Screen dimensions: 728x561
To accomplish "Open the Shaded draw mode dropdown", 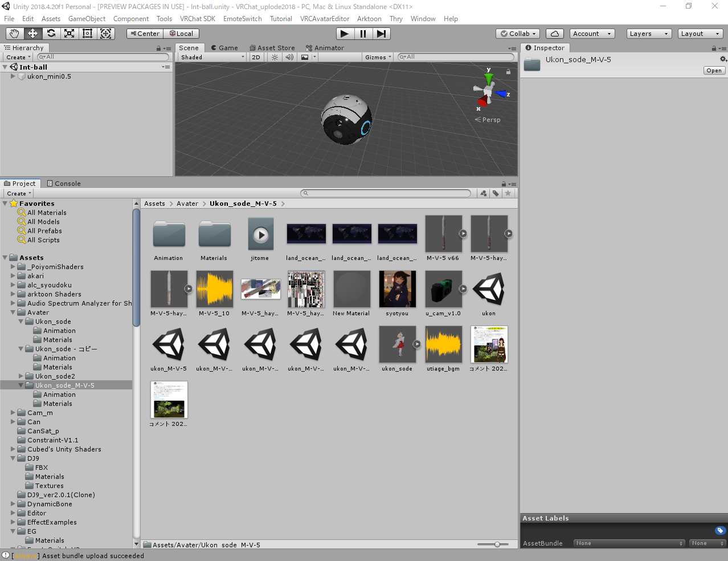I will (212, 57).
